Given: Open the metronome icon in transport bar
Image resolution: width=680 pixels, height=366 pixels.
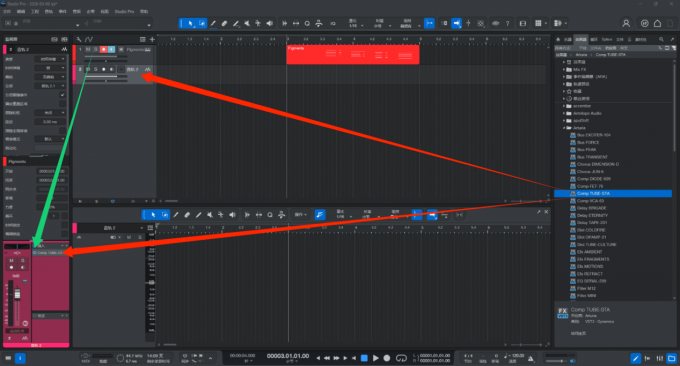Looking at the screenshot, I should pos(531,358).
